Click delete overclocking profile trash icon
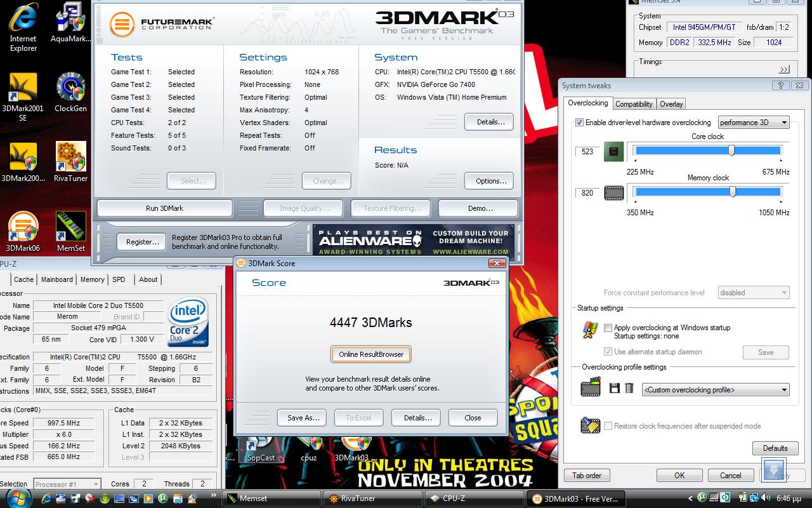812x508 pixels. tap(629, 388)
